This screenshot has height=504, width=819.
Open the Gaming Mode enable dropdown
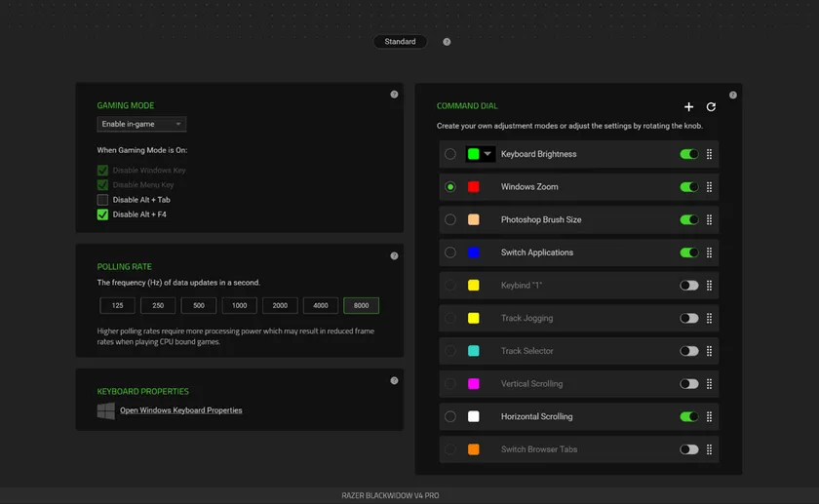pos(141,124)
